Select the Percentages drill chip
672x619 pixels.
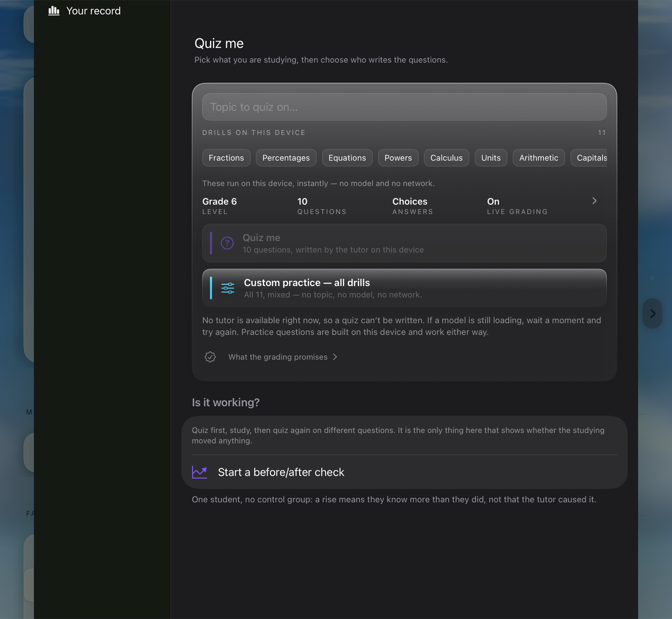(x=286, y=158)
